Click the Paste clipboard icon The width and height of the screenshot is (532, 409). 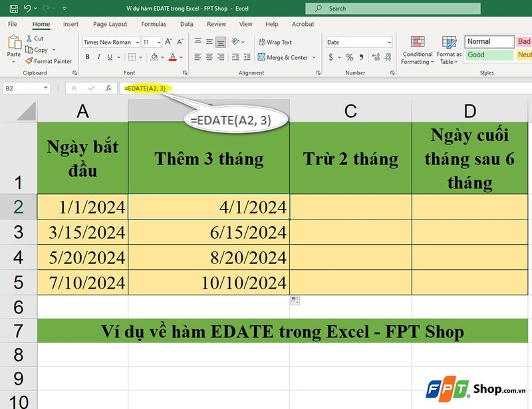pos(14,43)
